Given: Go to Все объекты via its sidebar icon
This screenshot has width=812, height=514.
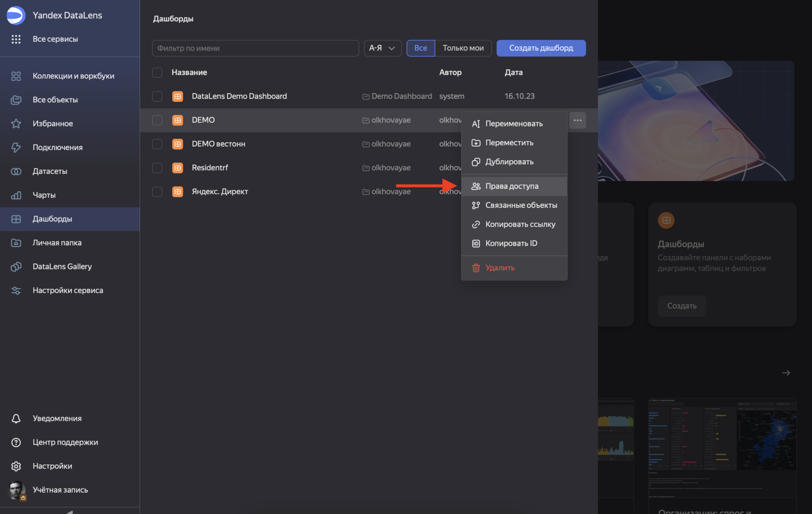Looking at the screenshot, I should pos(16,100).
